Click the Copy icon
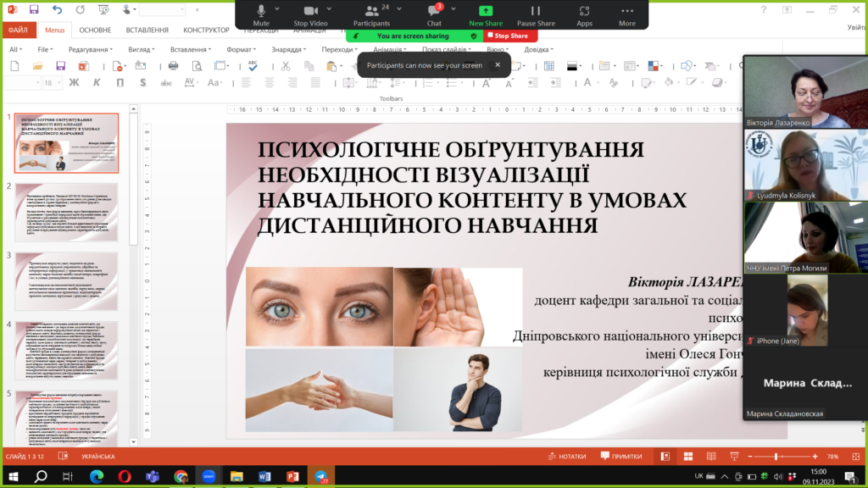Viewport: 868px width, 488px height. [309, 66]
